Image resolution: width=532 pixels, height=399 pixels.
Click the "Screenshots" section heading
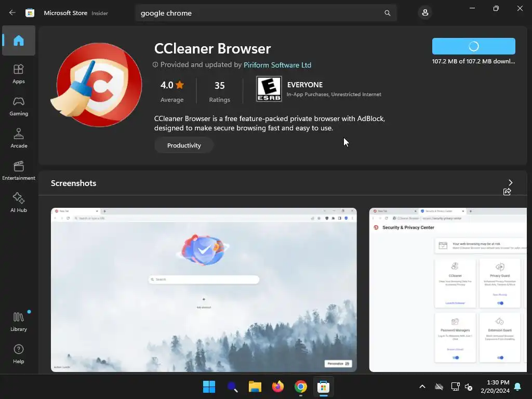click(74, 183)
